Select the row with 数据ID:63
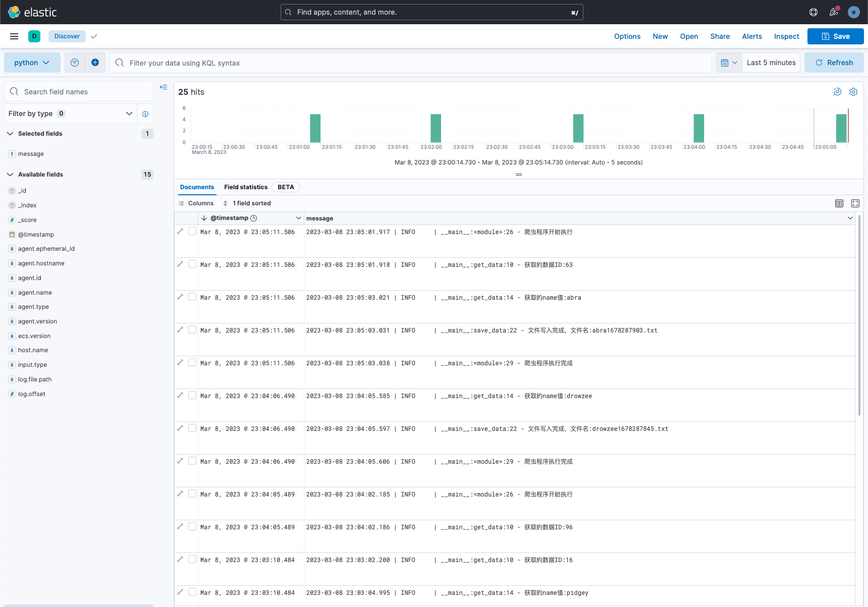 coord(192,264)
